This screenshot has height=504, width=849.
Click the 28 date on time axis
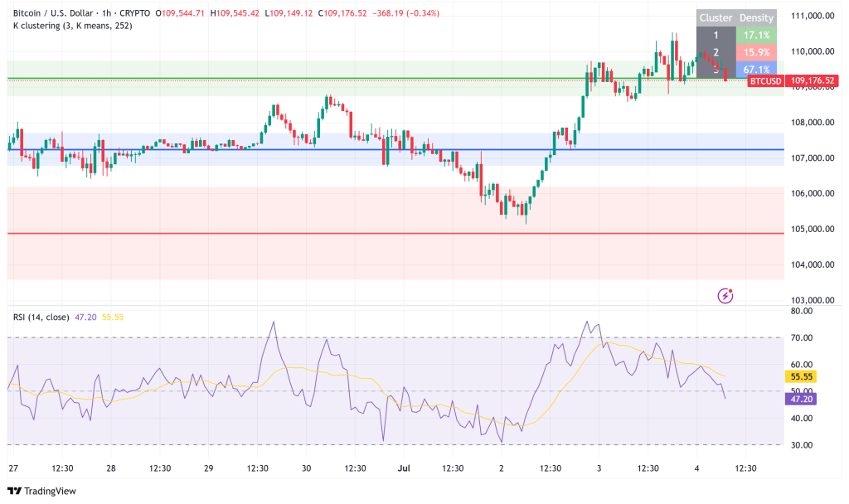tap(111, 468)
